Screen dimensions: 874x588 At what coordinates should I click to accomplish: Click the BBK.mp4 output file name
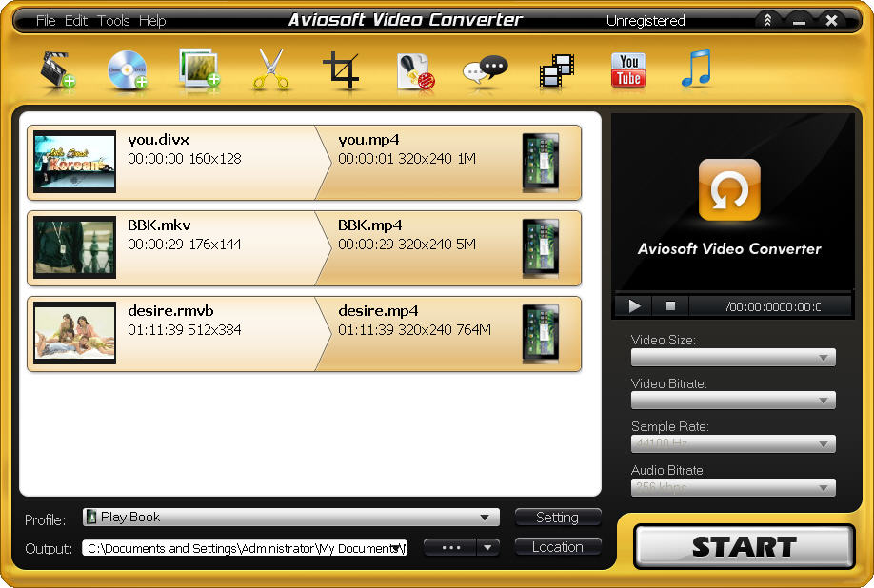pyautogui.click(x=369, y=225)
